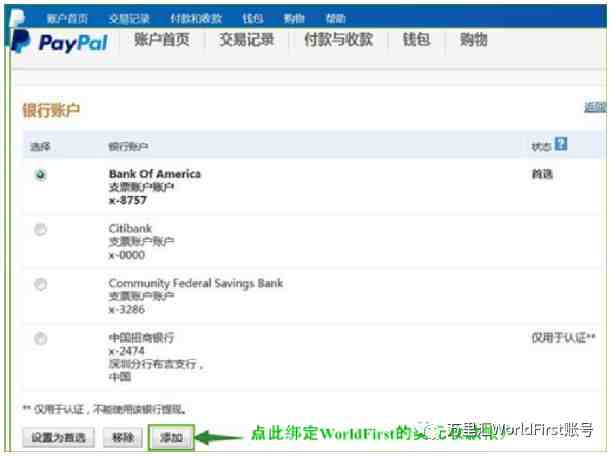Click the 设置为首选 button
The image size is (613, 457).
click(59, 437)
